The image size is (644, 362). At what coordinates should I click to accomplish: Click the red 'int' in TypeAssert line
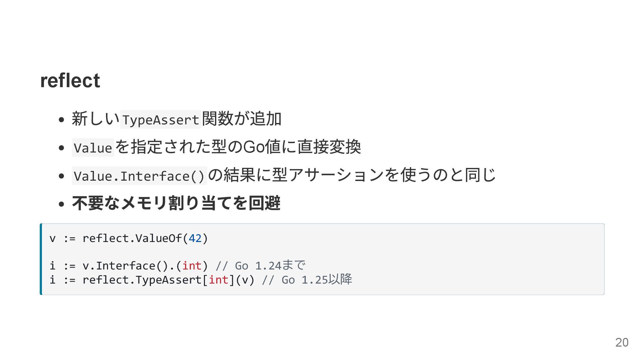(218, 280)
